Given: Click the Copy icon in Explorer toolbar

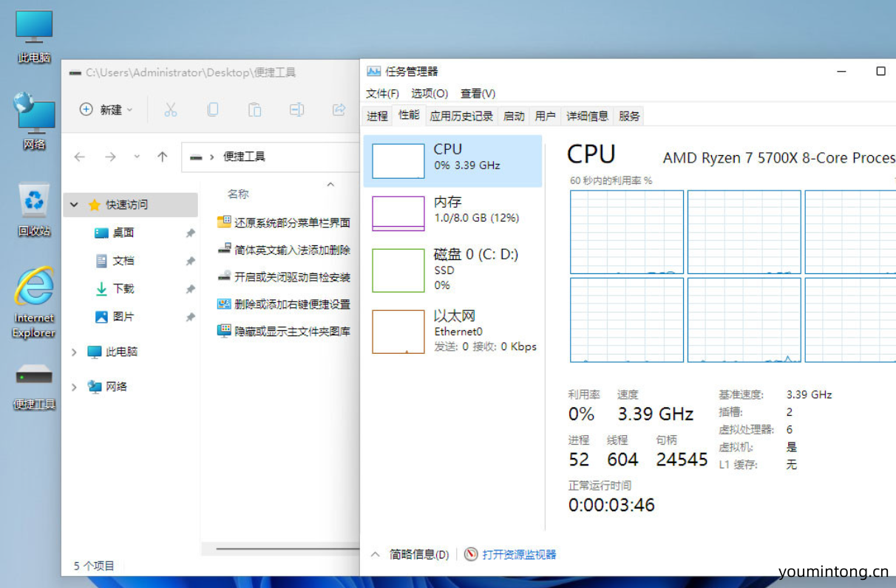Looking at the screenshot, I should 212,110.
